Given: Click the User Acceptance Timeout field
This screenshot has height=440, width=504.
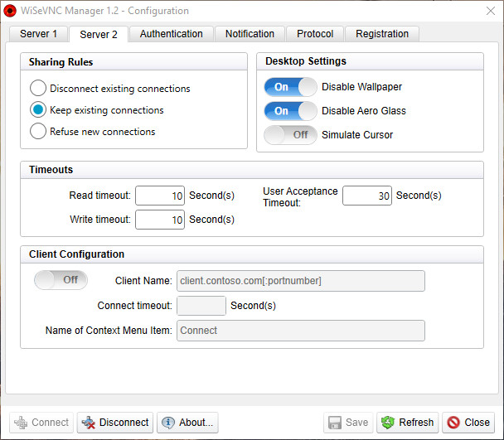Looking at the screenshot, I should click(367, 196).
